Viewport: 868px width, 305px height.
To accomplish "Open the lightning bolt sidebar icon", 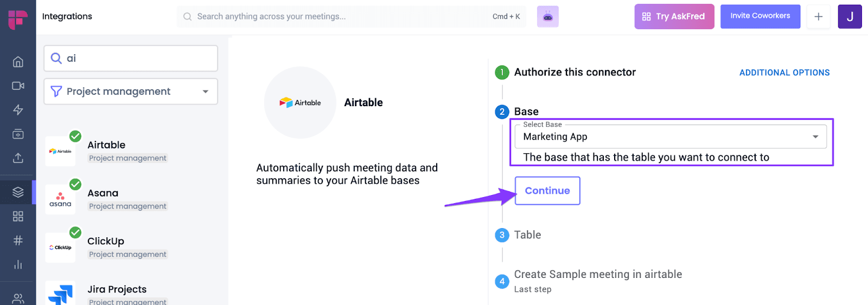I will pyautogui.click(x=18, y=110).
